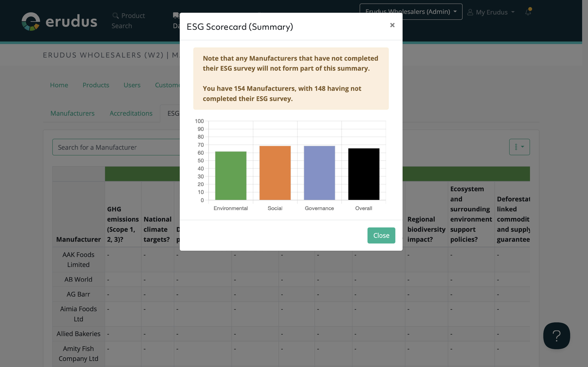
Task: Open the Users navigation link
Action: click(132, 85)
